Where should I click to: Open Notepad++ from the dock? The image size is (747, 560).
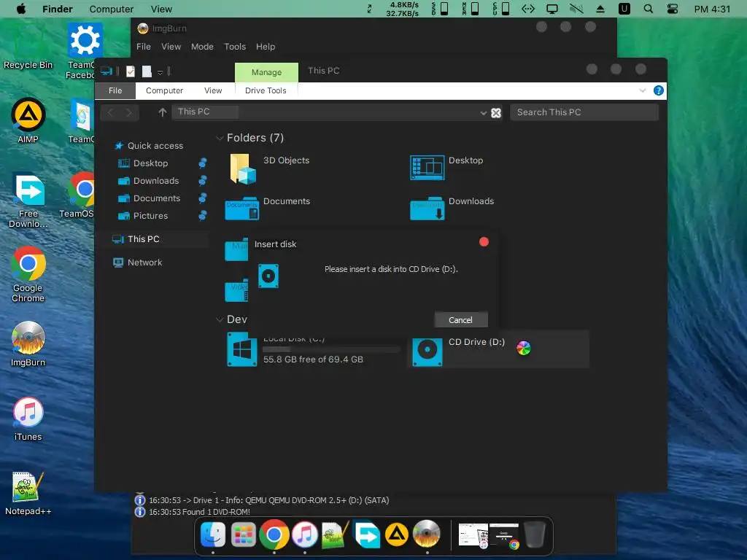pos(335,534)
